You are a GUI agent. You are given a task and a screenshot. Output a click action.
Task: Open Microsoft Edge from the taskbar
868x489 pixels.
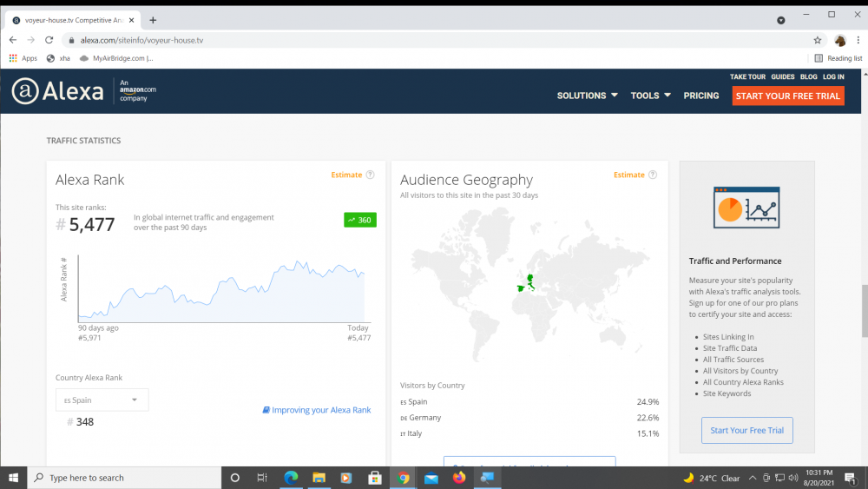(291, 478)
